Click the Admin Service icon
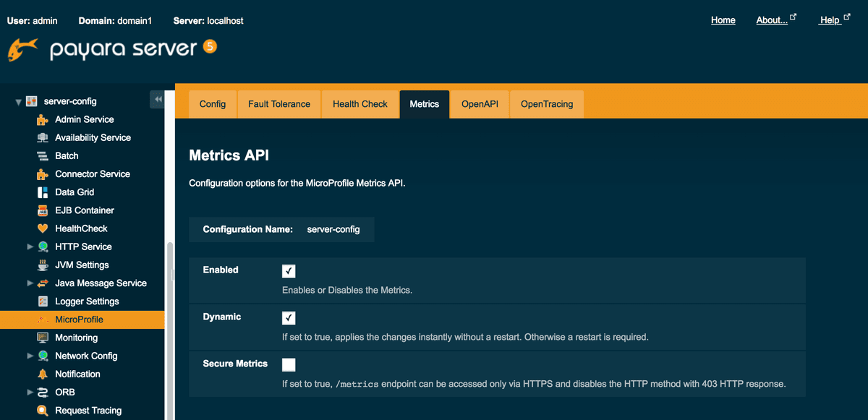This screenshot has width=868, height=420. pyautogui.click(x=43, y=119)
